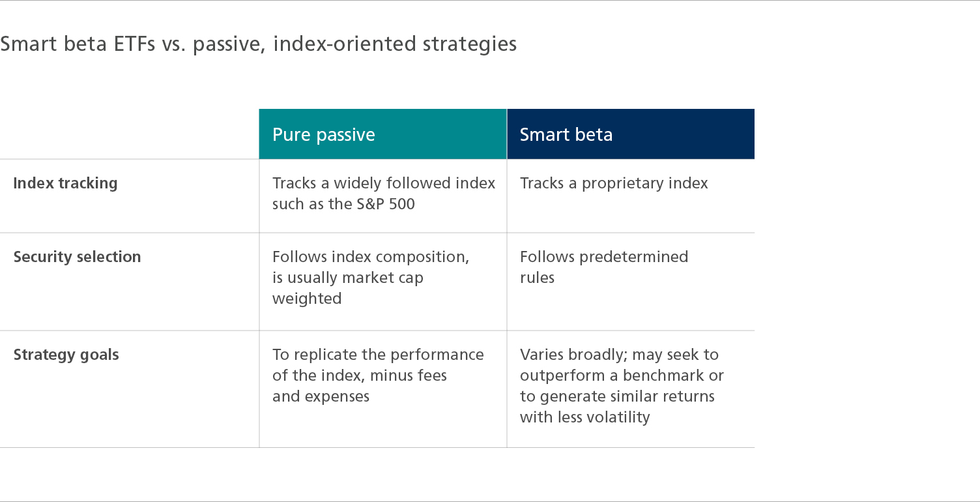Click the Strategy goals row label
980x502 pixels.
click(x=66, y=355)
